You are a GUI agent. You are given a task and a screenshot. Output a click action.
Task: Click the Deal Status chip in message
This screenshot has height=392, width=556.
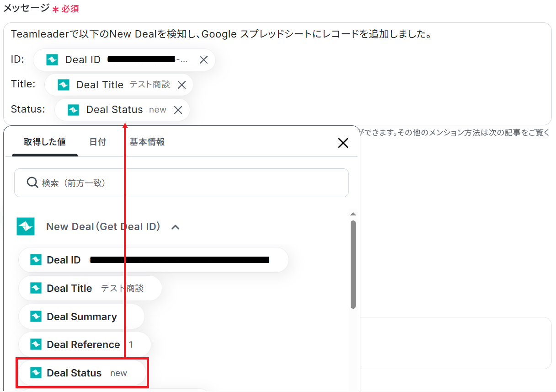tap(122, 110)
